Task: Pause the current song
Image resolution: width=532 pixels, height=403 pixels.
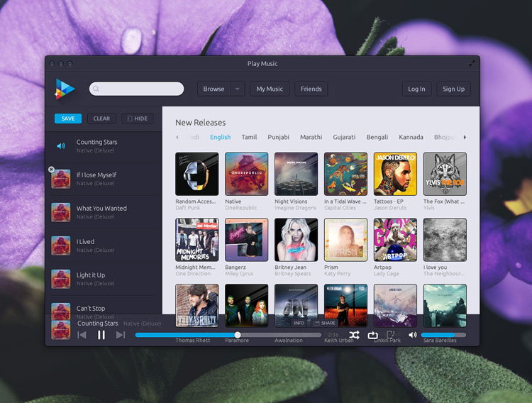Action: pos(101,335)
